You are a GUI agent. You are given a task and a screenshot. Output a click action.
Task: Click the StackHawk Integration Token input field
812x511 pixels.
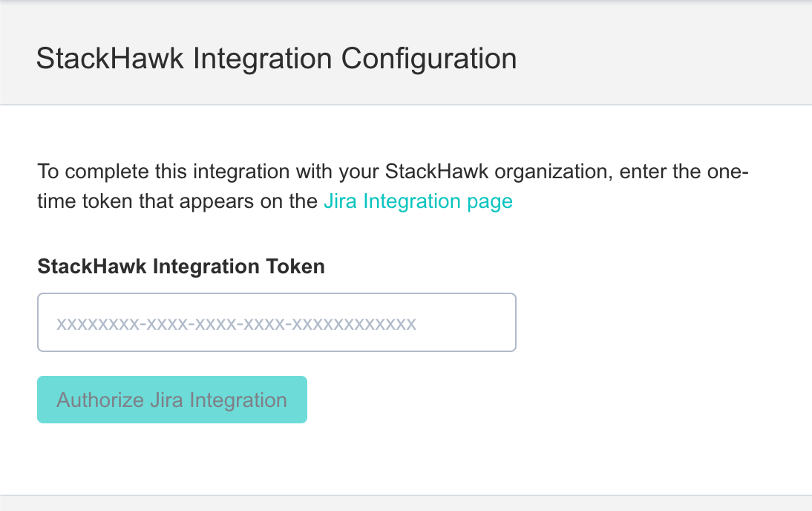[275, 322]
